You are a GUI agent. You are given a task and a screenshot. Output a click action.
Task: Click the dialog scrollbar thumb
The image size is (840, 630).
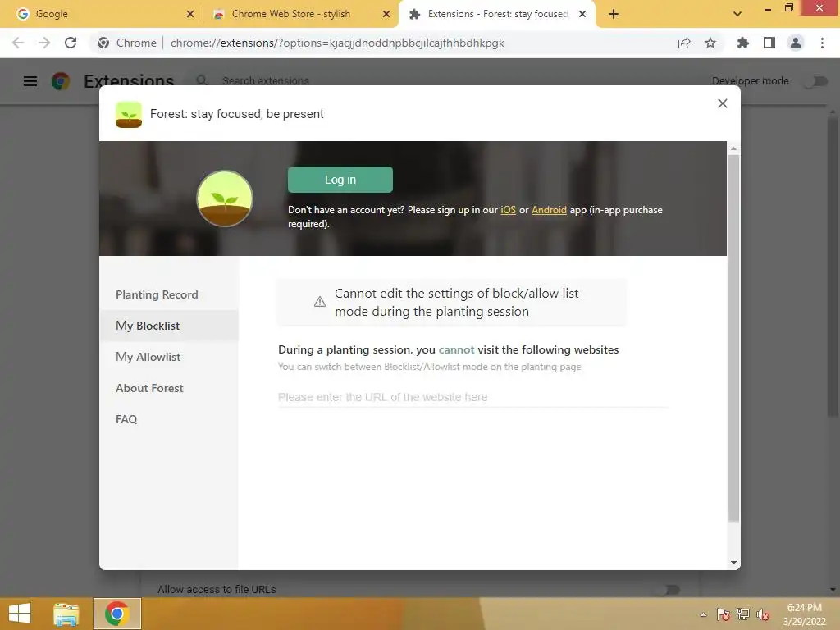pos(733,337)
